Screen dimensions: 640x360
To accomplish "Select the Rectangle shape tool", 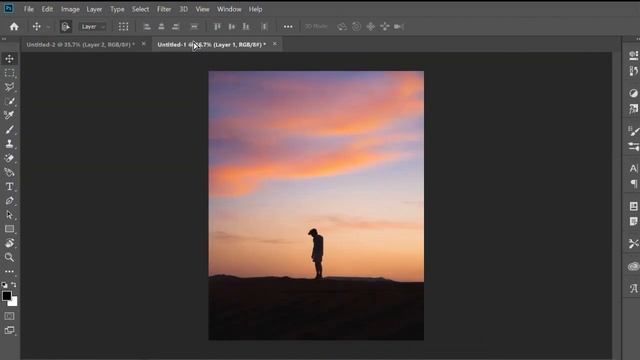I will point(9,229).
